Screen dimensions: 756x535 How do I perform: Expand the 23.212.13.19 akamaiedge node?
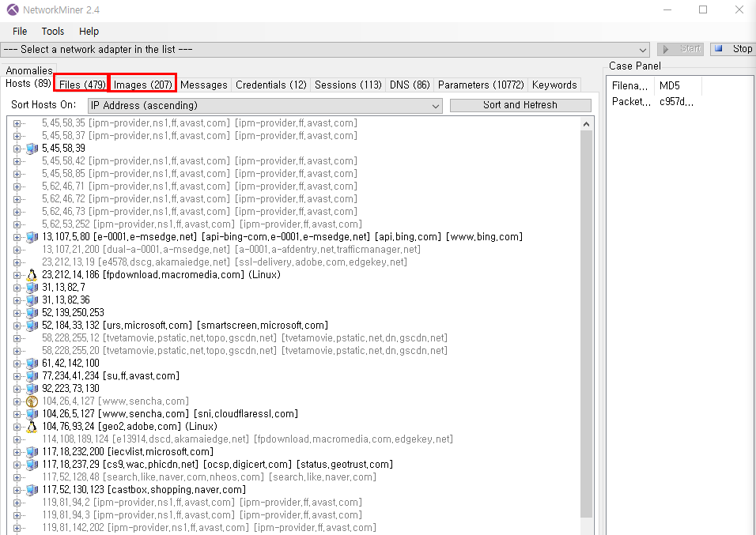click(17, 262)
